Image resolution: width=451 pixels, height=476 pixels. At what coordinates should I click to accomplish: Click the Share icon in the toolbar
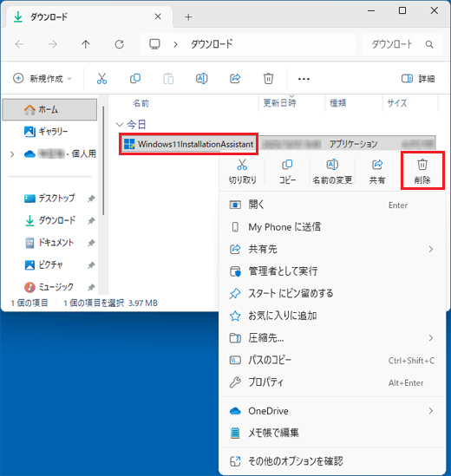pyautogui.click(x=235, y=79)
